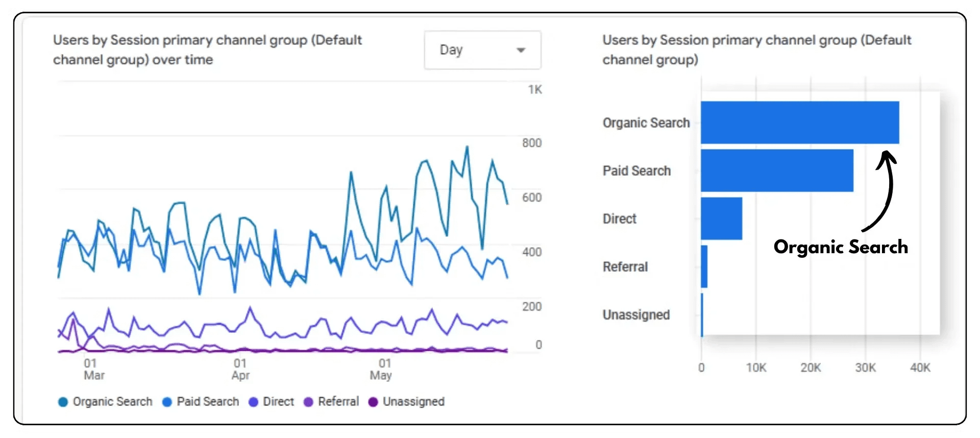Image resolution: width=980 pixels, height=438 pixels.
Task: Click the Organic Search legend dot
Action: click(63, 402)
